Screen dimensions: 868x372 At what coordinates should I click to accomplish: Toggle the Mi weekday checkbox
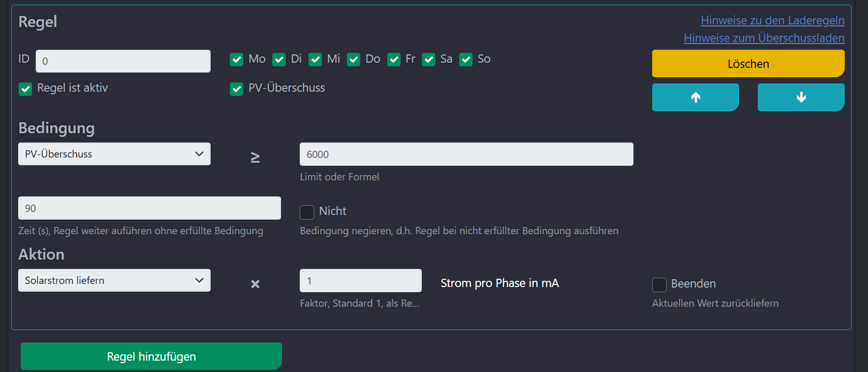click(315, 60)
